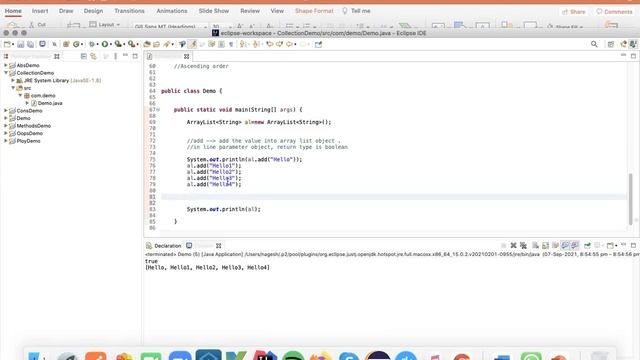
Task: Open the Debug button dropdown arrow
Action: point(97,44)
